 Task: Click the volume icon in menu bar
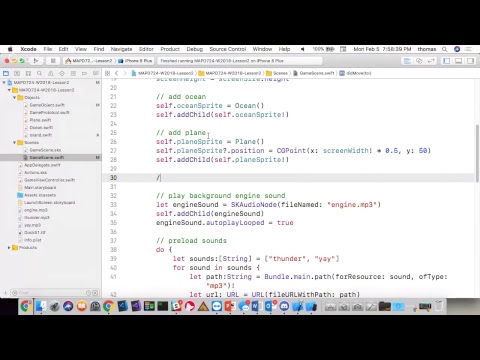(x=302, y=49)
